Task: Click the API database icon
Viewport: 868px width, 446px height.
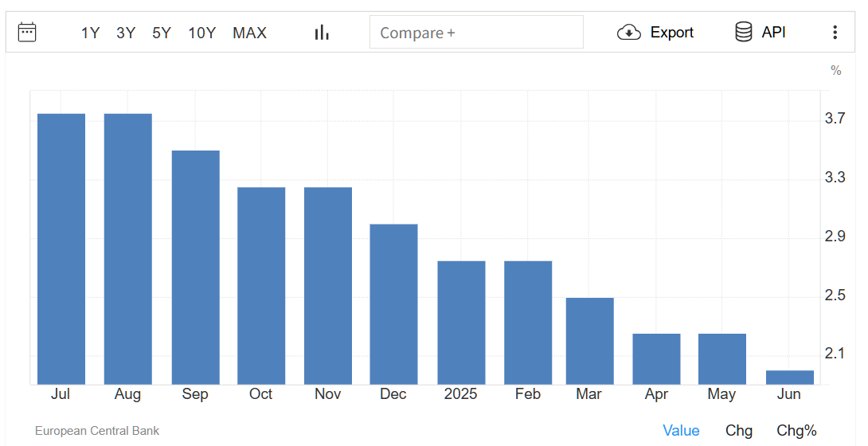Action: [x=744, y=32]
